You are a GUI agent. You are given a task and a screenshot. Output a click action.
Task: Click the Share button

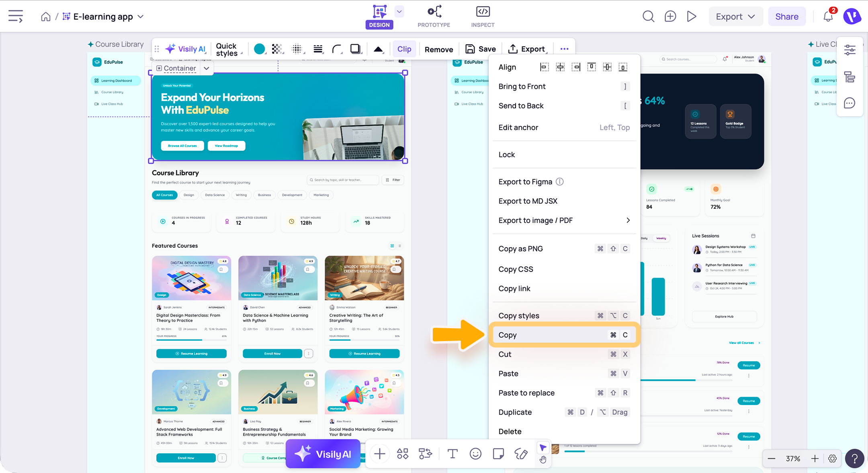click(x=786, y=16)
